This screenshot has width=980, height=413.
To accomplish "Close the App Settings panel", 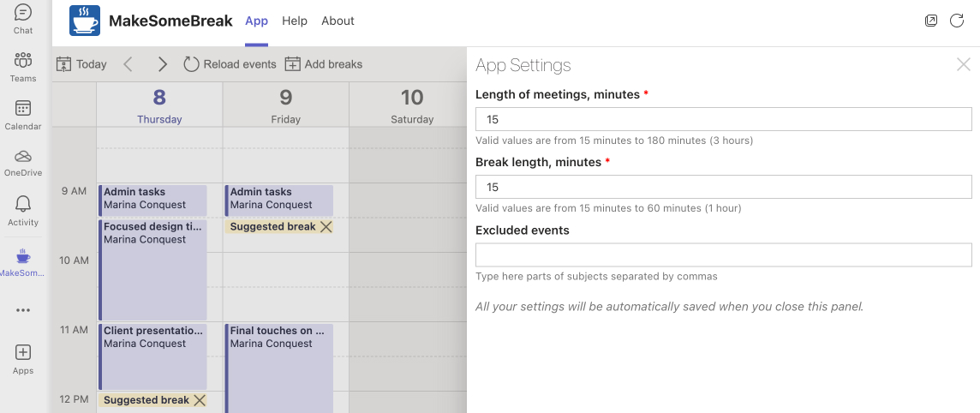I will (x=963, y=64).
